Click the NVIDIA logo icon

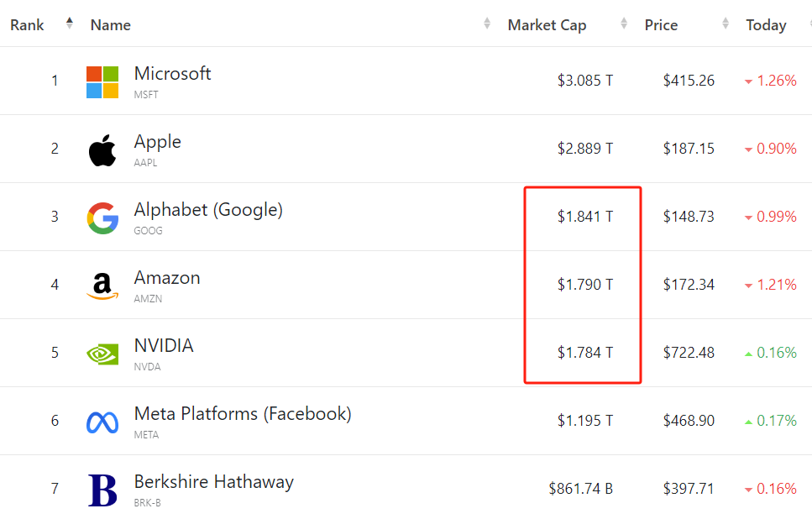click(x=102, y=354)
